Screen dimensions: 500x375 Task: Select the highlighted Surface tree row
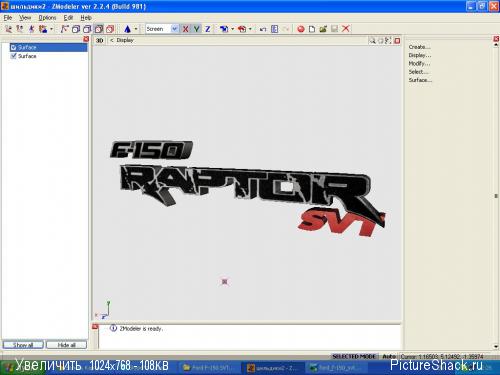(x=48, y=47)
